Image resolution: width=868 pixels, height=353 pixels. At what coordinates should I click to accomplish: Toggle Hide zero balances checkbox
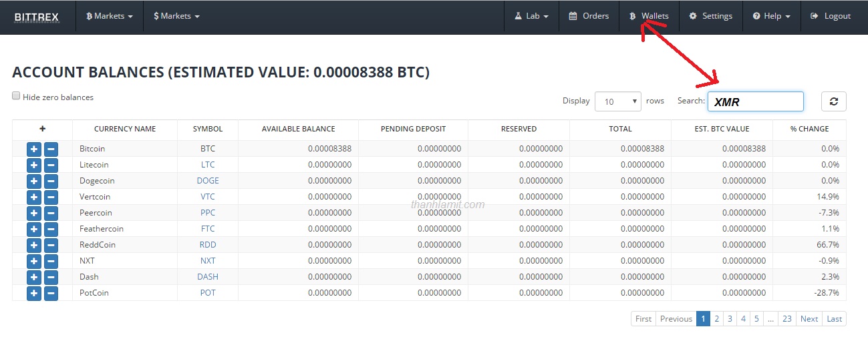click(16, 96)
